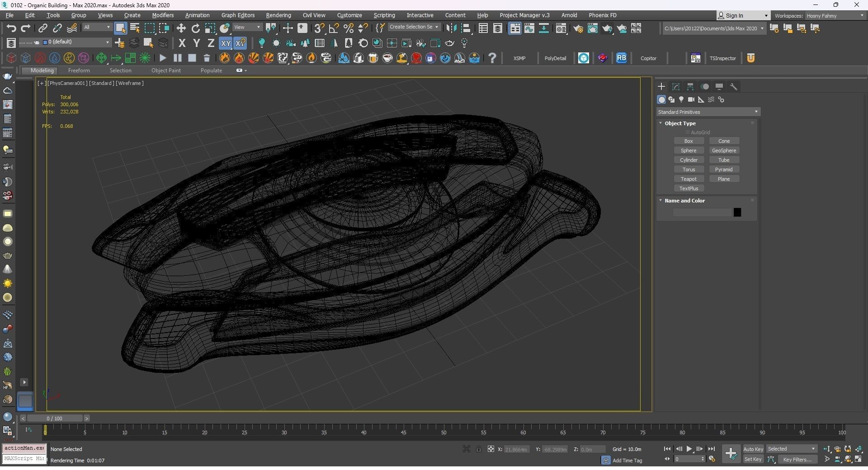Click the Teapot primitive button
The width and height of the screenshot is (868, 470).
689,179
